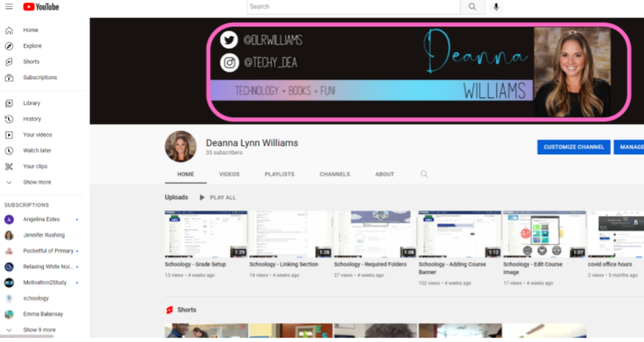The image size is (644, 342).
Task: Click the Explore compass icon
Action: tap(9, 46)
